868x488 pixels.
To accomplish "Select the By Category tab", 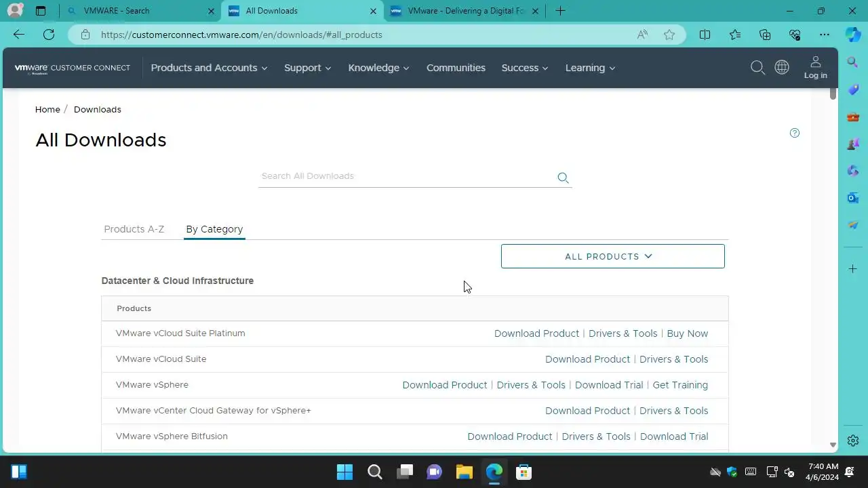I will pyautogui.click(x=214, y=229).
